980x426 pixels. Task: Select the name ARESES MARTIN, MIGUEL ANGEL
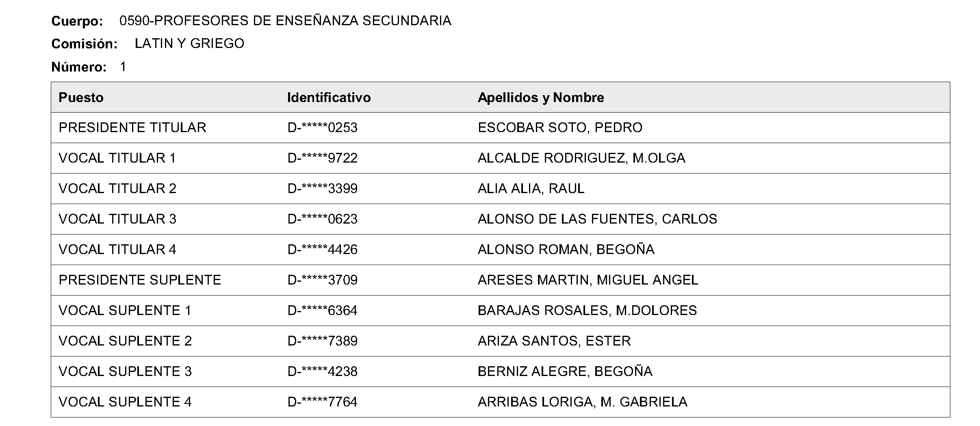point(588,280)
